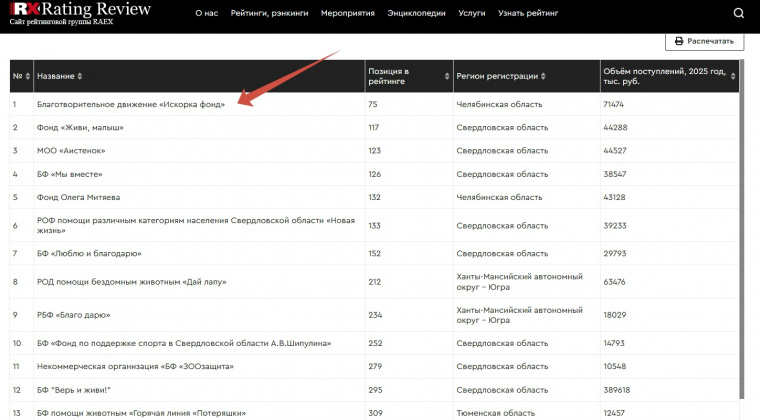Click rating position value 75
This screenshot has height=420, width=760.
click(x=373, y=104)
